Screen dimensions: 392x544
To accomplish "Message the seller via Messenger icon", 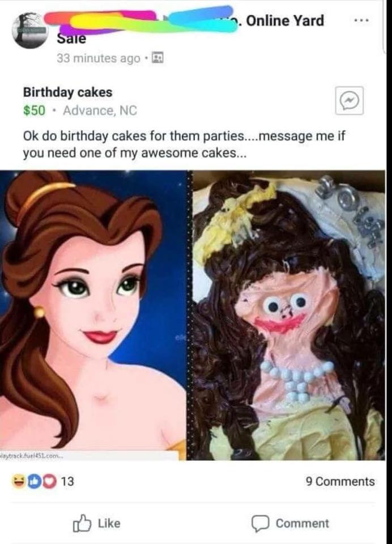I will coord(349,101).
